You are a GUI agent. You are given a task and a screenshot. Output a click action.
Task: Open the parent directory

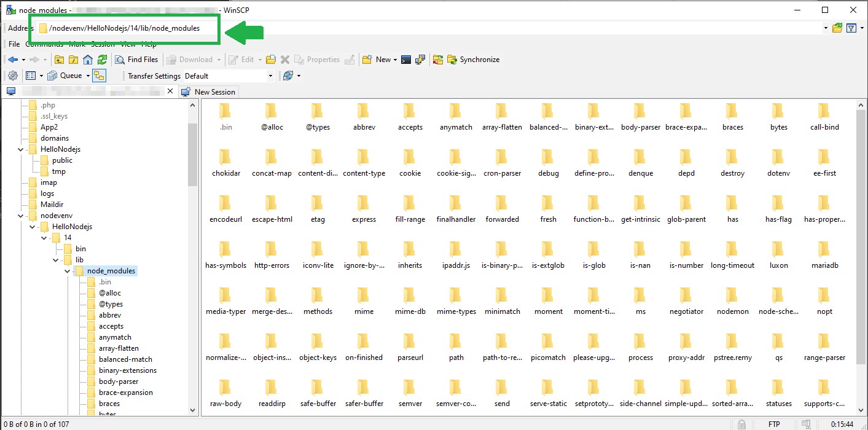[59, 60]
